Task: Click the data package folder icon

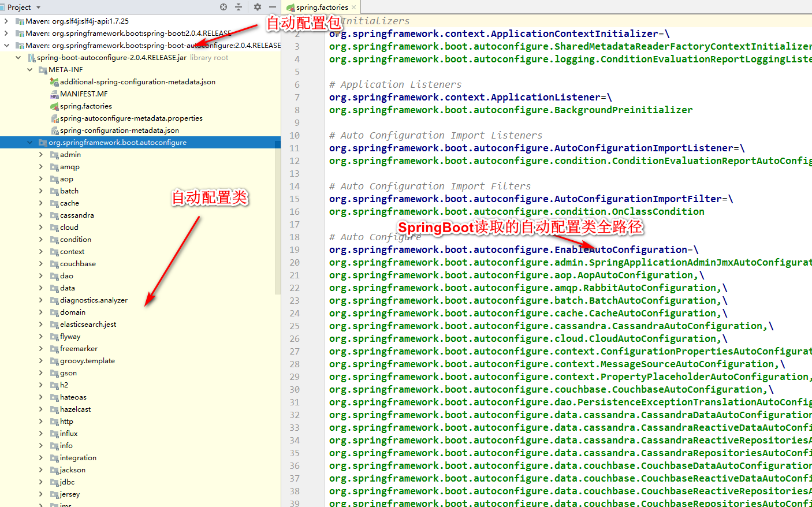Action: (54, 288)
